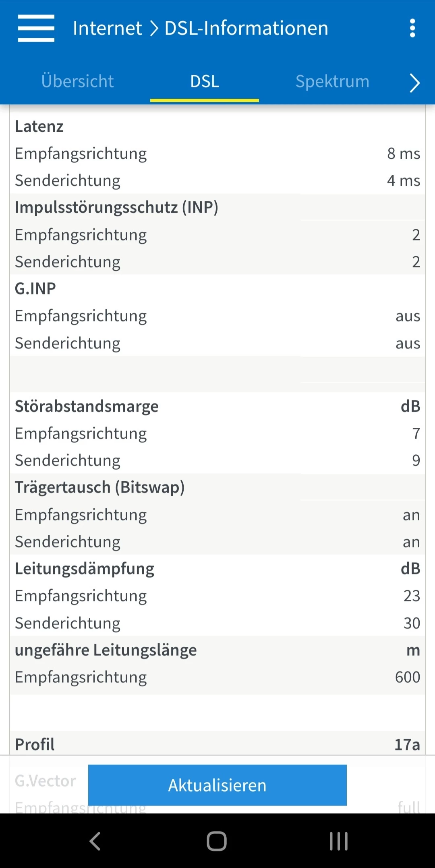435x868 pixels.
Task: Switch to the Übersicht tab
Action: tap(77, 81)
